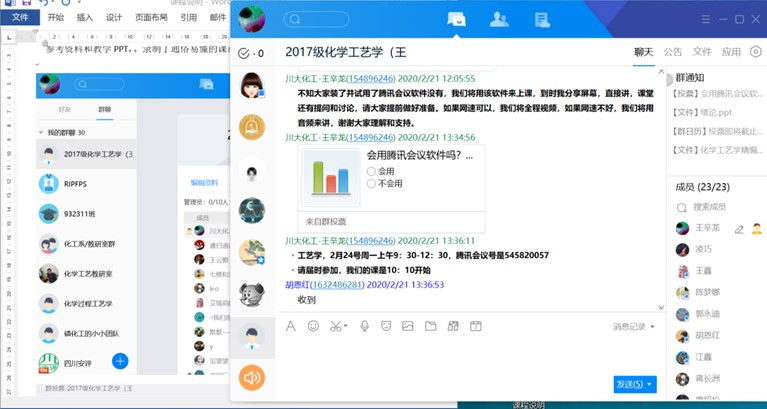Open the contacts icon in top bar
Image resolution: width=767 pixels, height=409 pixels.
[x=498, y=19]
